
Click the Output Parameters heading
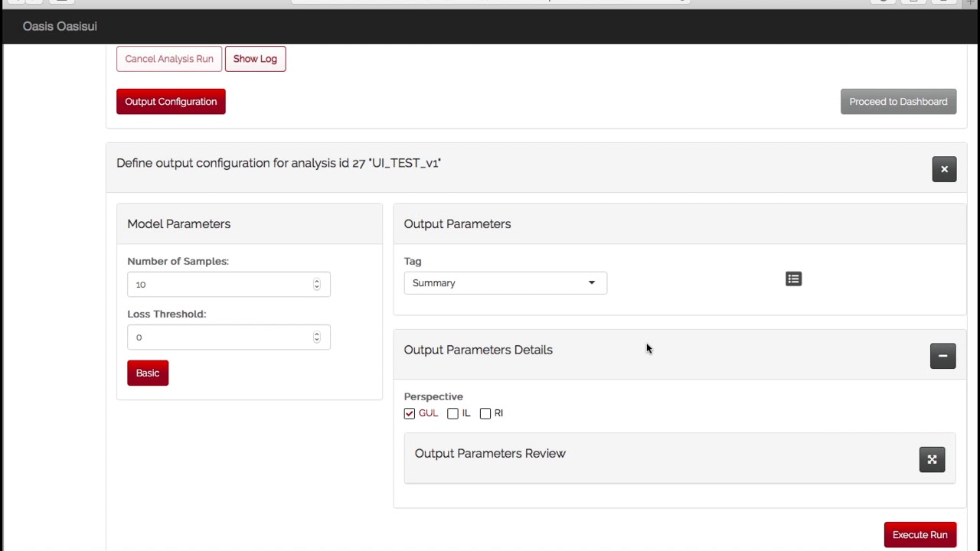tap(457, 223)
